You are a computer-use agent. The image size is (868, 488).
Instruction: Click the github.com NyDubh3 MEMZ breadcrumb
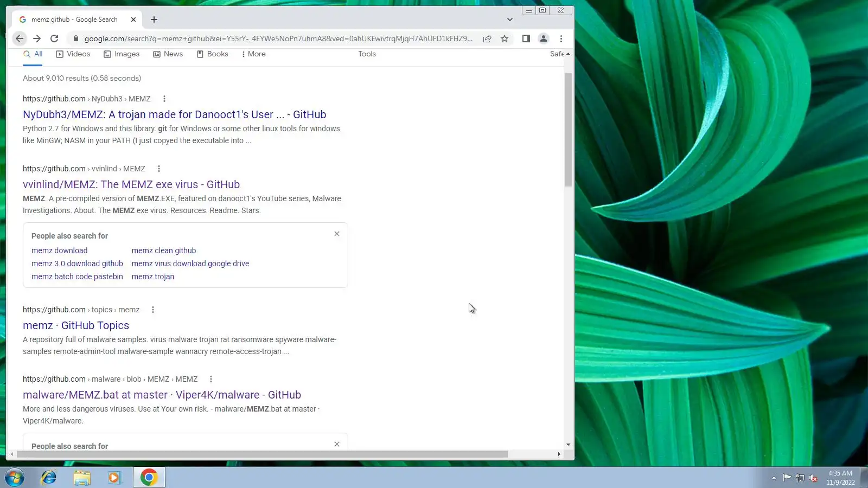[x=87, y=99]
